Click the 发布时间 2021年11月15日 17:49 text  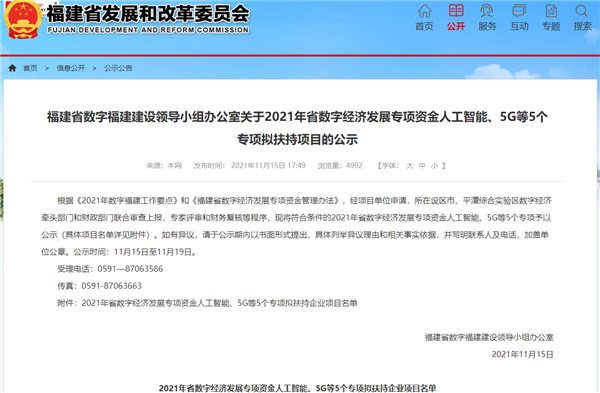pos(249,166)
